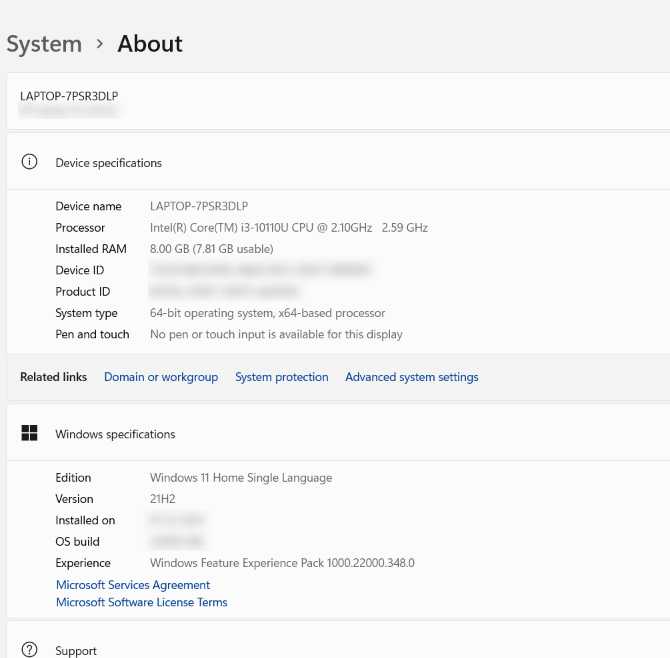Collapse the Windows specifications section header

(338, 433)
